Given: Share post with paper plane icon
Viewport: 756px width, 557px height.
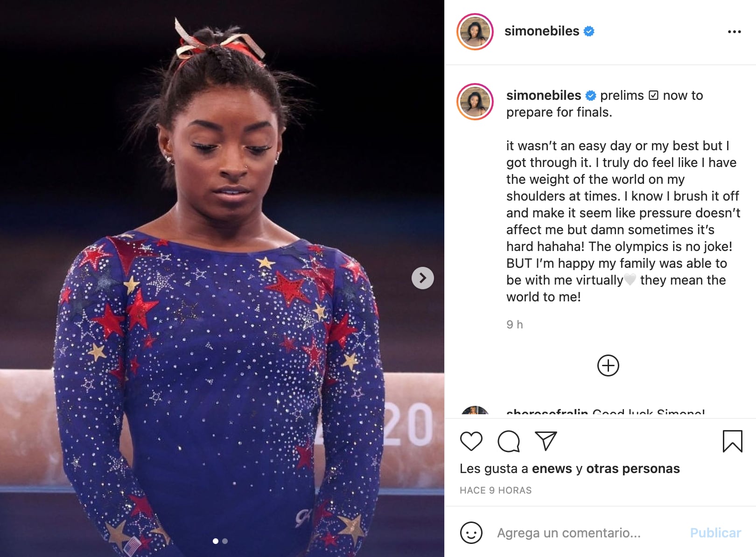Looking at the screenshot, I should click(x=546, y=441).
